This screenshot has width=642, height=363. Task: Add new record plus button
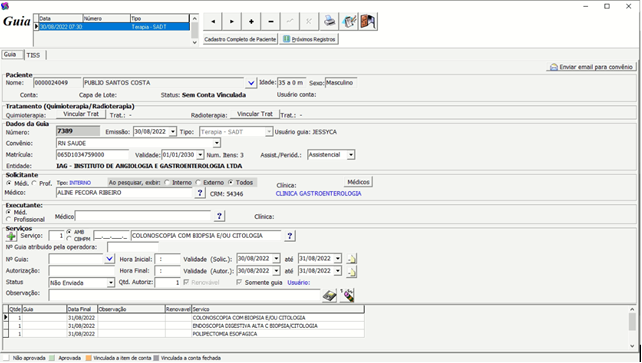click(251, 22)
